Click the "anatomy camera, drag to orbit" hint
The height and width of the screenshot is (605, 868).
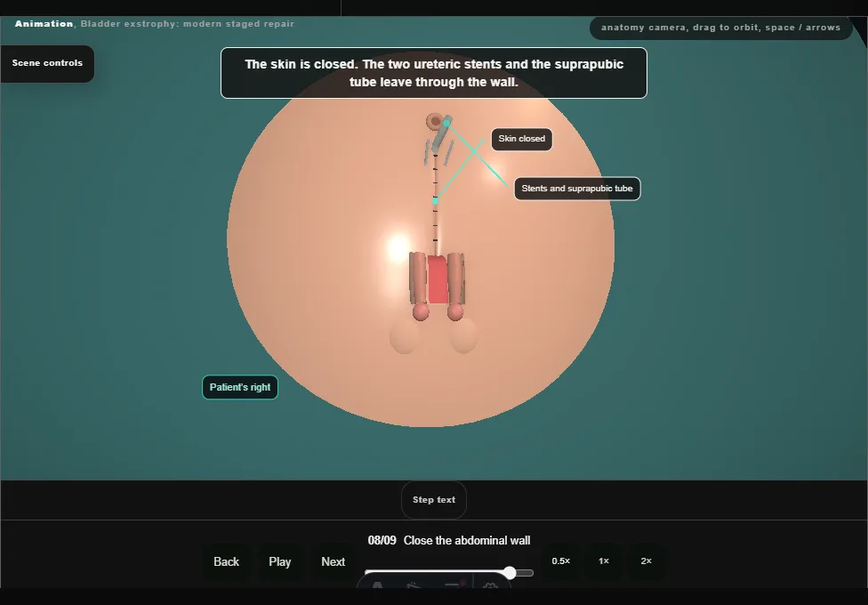pyautogui.click(x=720, y=28)
